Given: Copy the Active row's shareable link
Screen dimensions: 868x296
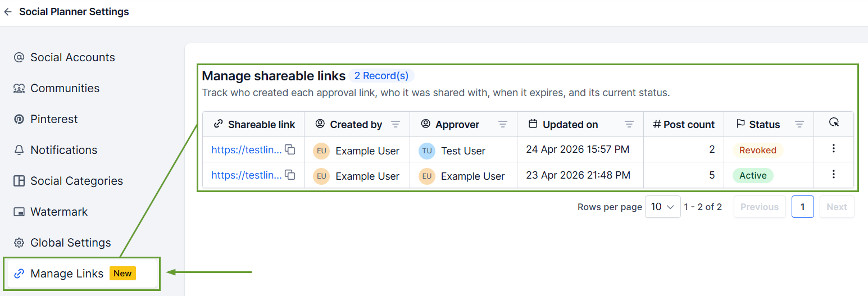Looking at the screenshot, I should point(290,175).
